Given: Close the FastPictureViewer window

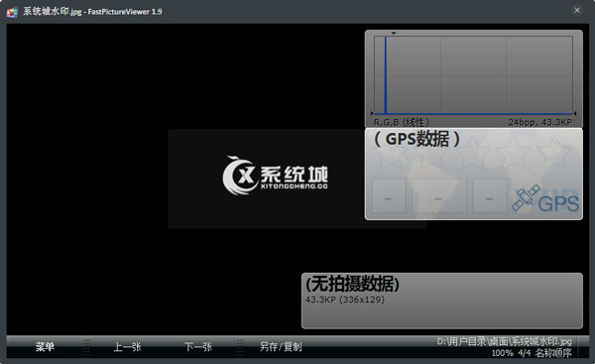Looking at the screenshot, I should 577,10.
